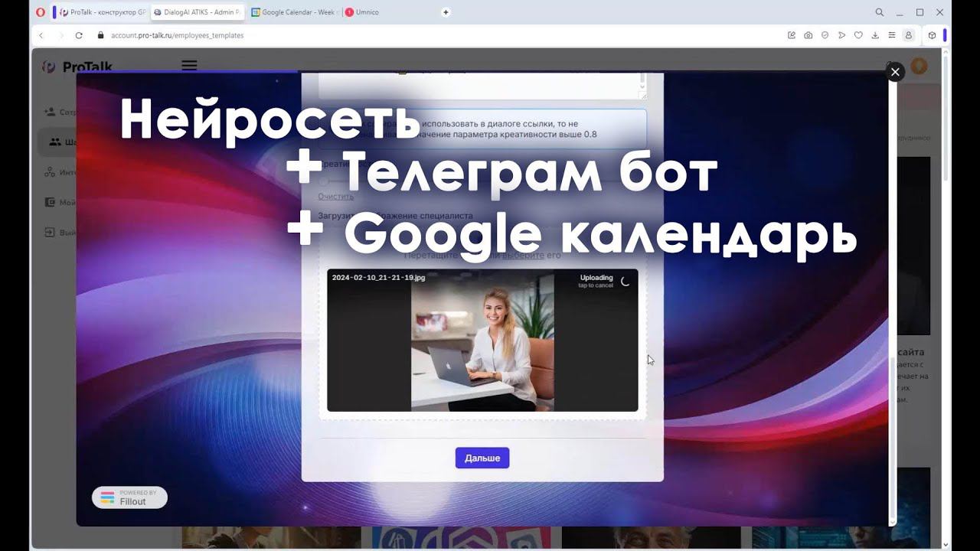Click the Очистить link
Viewport: 980px width, 551px height.
(335, 197)
